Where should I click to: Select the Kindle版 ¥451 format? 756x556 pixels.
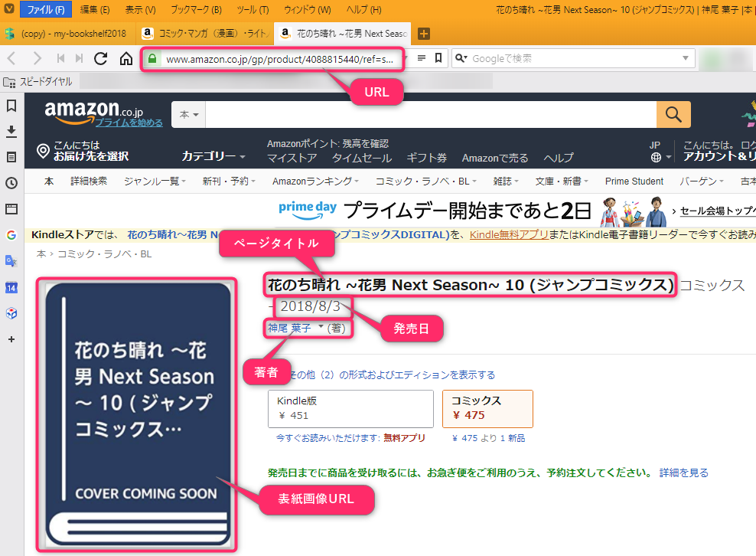350,409
